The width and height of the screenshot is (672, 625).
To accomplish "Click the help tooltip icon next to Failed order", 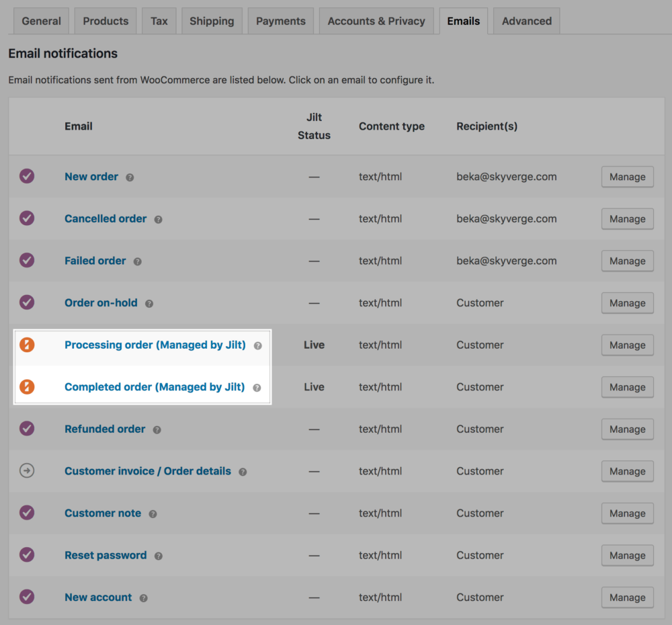I will [x=138, y=261].
